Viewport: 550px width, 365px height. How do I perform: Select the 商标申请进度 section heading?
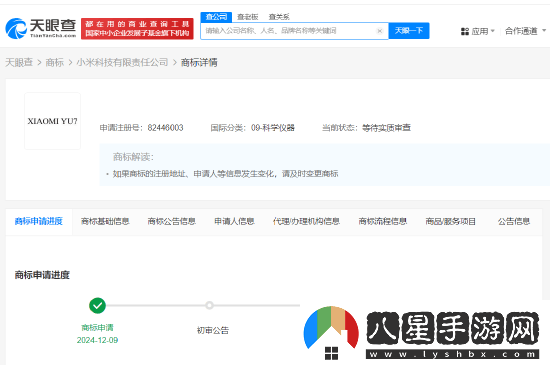click(x=42, y=275)
